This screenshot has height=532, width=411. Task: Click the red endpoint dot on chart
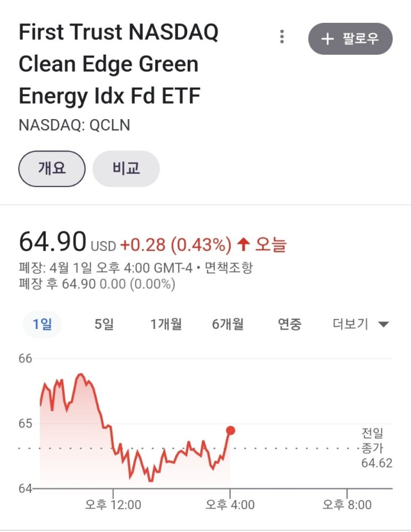coord(230,430)
